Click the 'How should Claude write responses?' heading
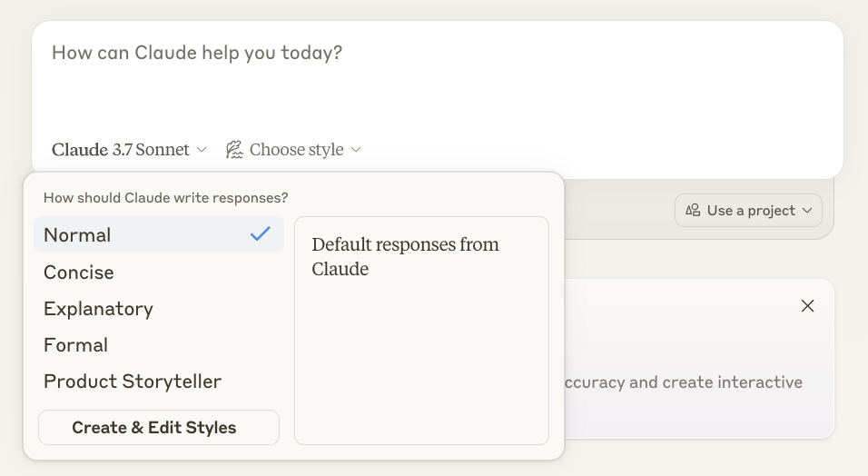The image size is (868, 476). tap(165, 198)
